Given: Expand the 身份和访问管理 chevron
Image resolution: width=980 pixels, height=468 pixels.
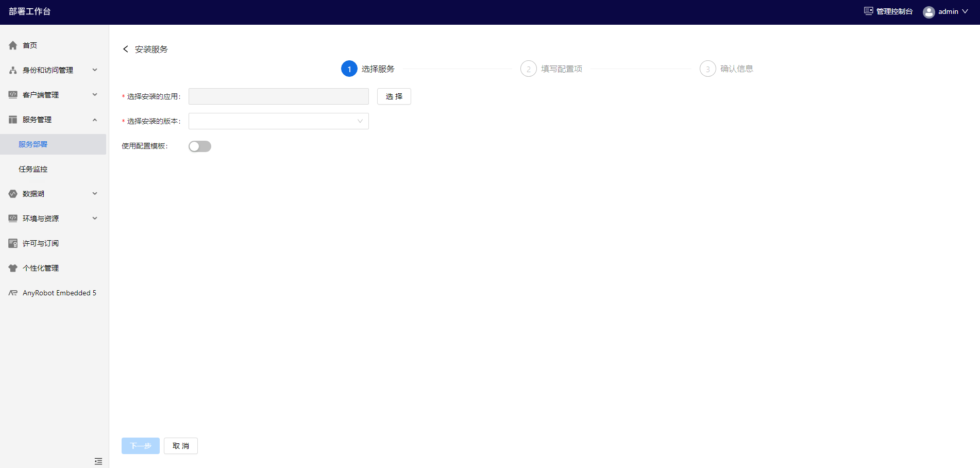Looking at the screenshot, I should [95, 70].
